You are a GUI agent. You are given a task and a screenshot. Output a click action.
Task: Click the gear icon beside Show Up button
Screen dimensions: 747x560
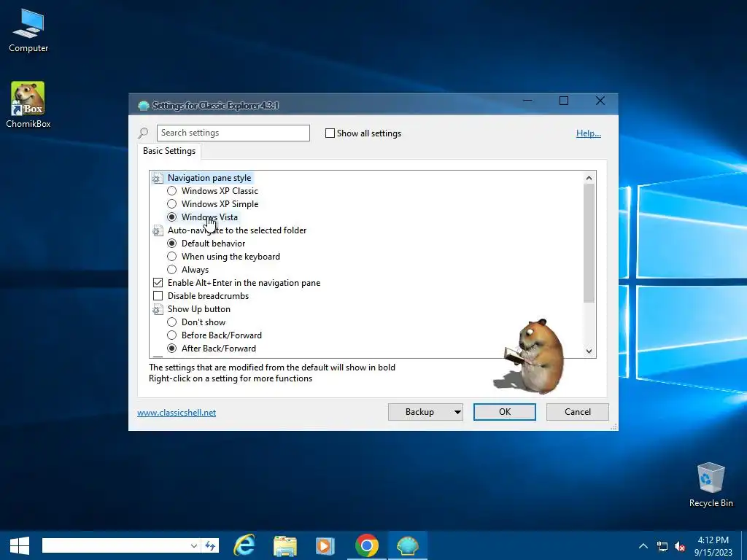(x=158, y=309)
